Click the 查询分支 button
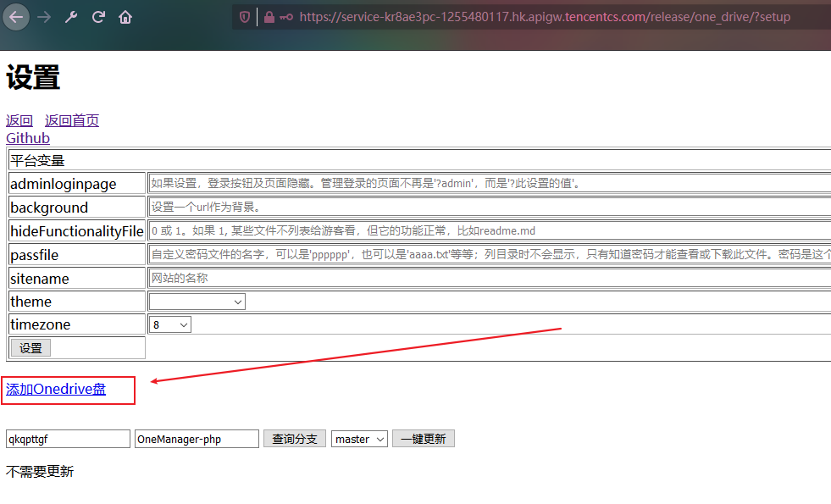831x504 pixels. 295,439
